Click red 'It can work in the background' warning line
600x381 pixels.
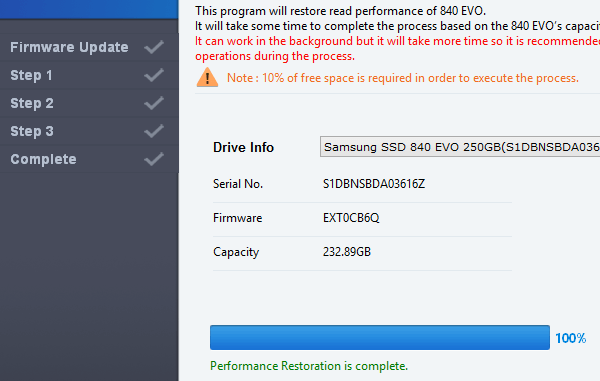pyautogui.click(x=398, y=41)
